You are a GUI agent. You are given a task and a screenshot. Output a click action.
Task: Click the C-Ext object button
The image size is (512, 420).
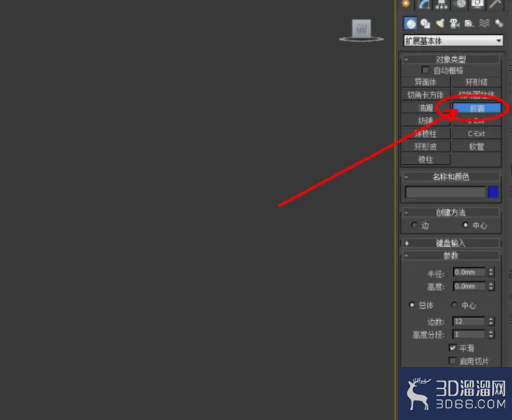(476, 134)
